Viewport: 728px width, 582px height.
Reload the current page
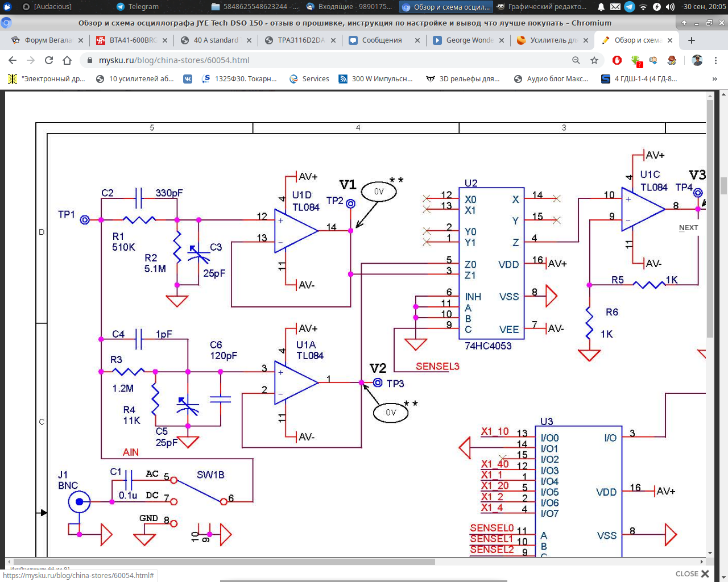(x=49, y=60)
